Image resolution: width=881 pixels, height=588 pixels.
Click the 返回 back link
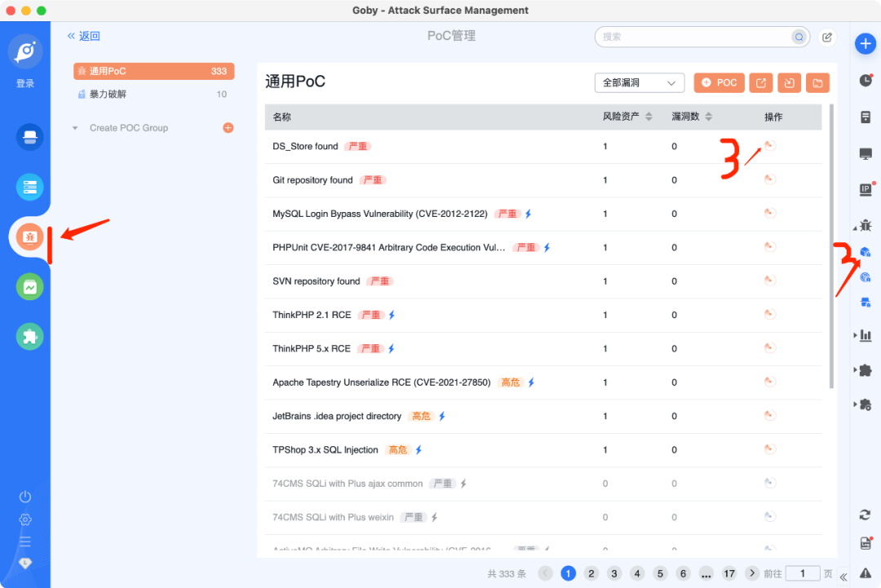tap(84, 36)
